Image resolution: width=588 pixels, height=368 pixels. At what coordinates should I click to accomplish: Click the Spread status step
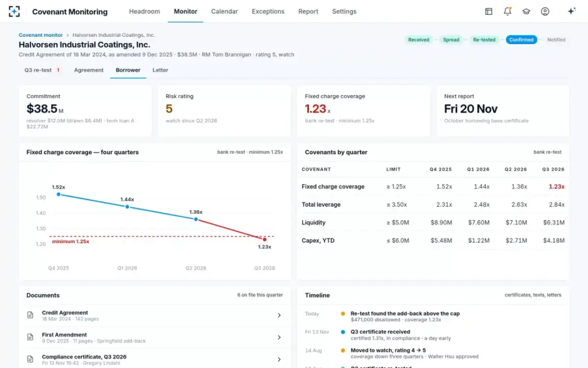click(x=451, y=40)
